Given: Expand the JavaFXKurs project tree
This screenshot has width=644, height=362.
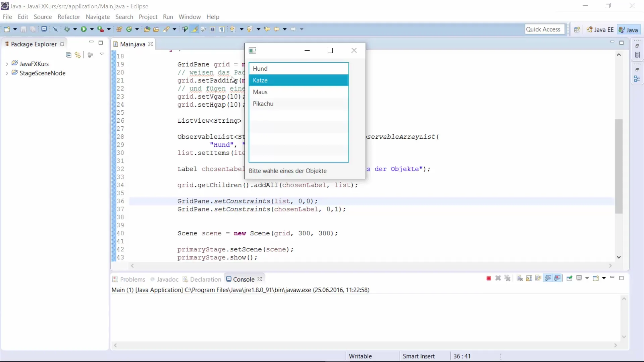Looking at the screenshot, I should click(x=7, y=64).
